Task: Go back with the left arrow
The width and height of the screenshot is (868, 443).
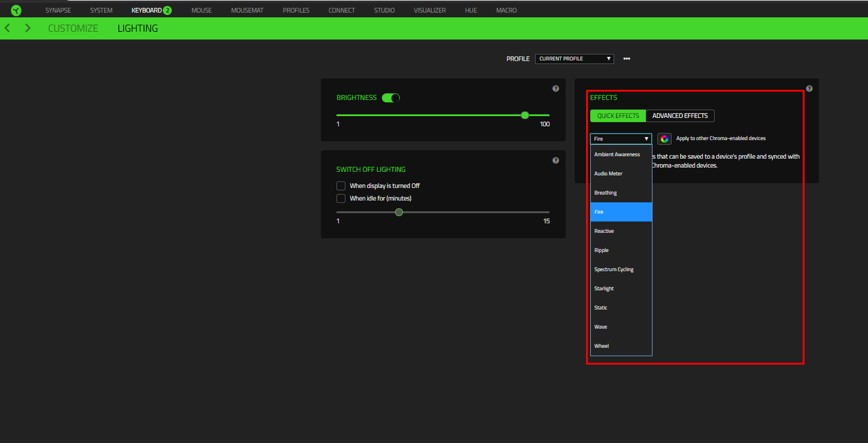Action: (x=7, y=28)
